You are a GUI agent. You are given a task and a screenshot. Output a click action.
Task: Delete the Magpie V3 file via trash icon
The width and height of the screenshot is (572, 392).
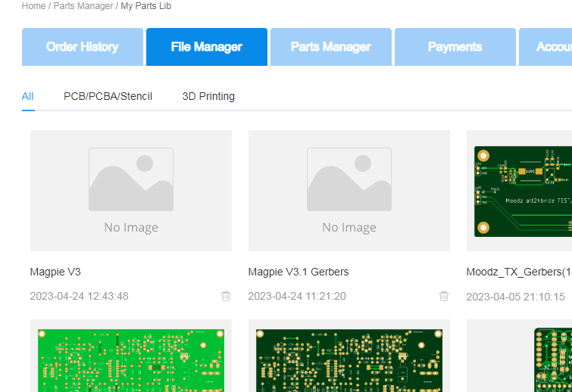pyautogui.click(x=226, y=296)
